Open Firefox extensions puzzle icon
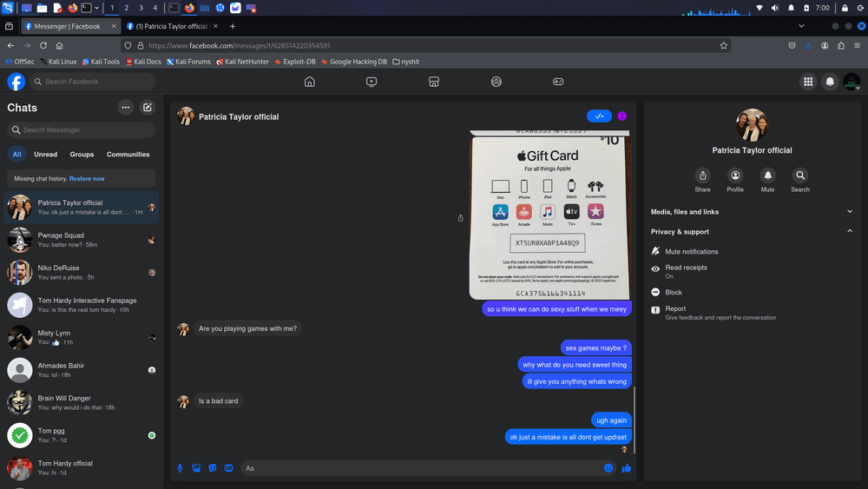 pyautogui.click(x=841, y=45)
